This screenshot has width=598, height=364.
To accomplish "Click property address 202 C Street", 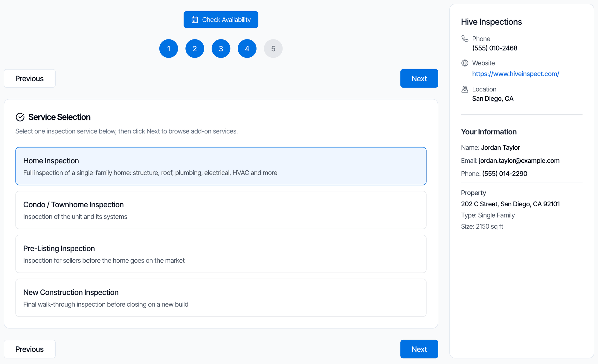I will click(510, 204).
